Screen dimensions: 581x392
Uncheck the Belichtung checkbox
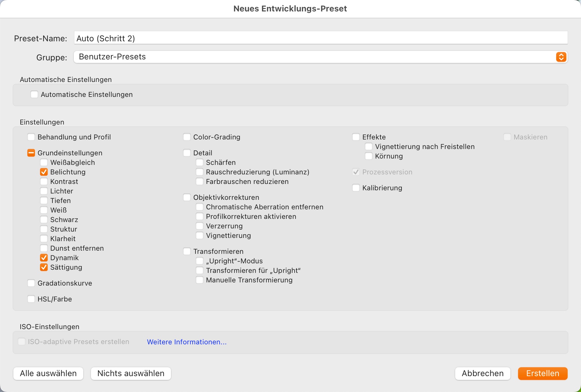(x=44, y=172)
